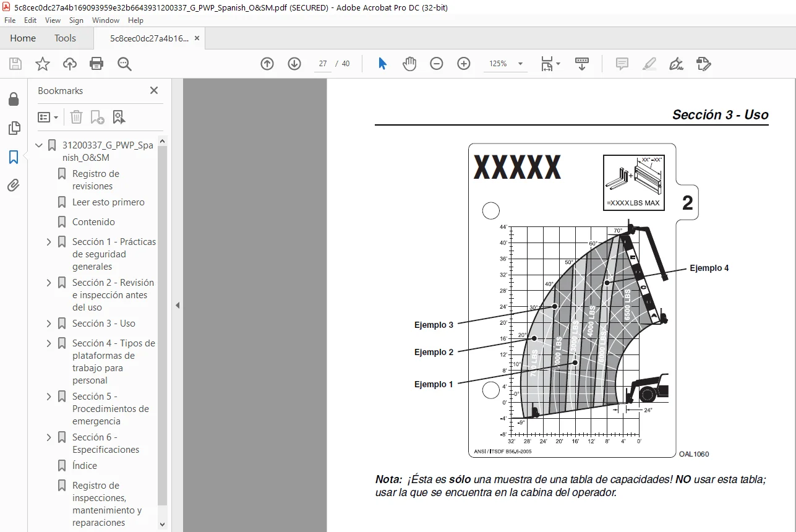Open bookmark Sección 5 - Procedimientos de emergencia

click(111, 409)
